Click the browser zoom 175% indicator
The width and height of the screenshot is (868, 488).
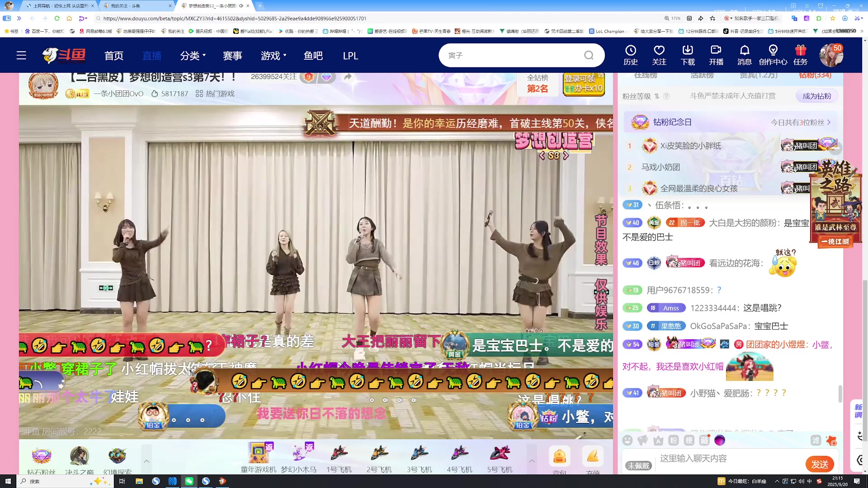[672, 19]
